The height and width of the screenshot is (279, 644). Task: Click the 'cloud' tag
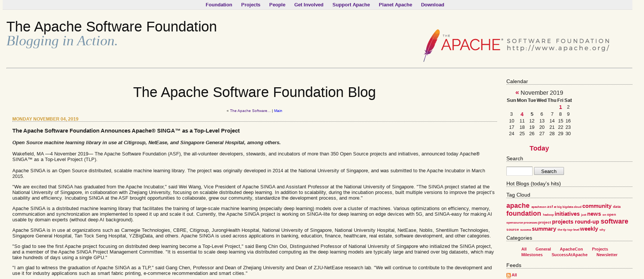577,207
